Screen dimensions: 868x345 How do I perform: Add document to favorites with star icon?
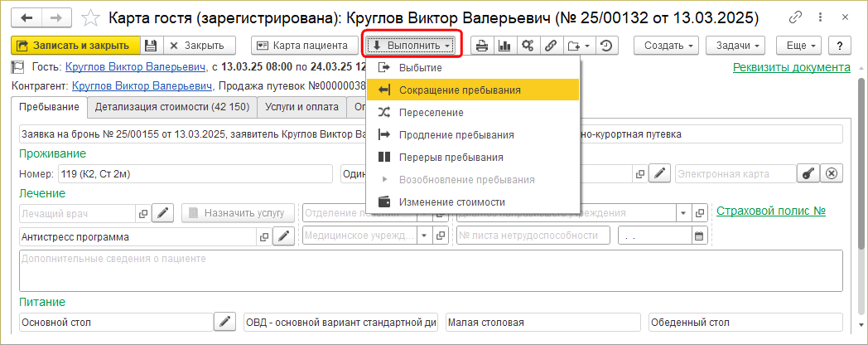pyautogui.click(x=94, y=17)
